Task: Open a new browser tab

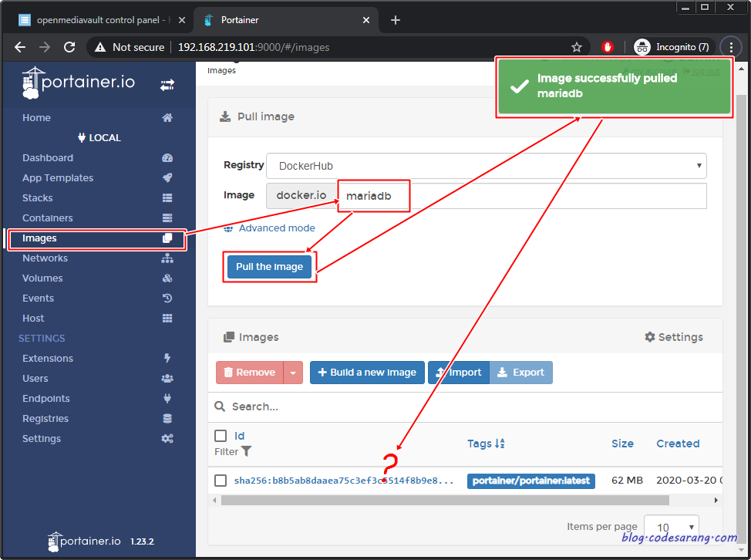Action: click(395, 20)
